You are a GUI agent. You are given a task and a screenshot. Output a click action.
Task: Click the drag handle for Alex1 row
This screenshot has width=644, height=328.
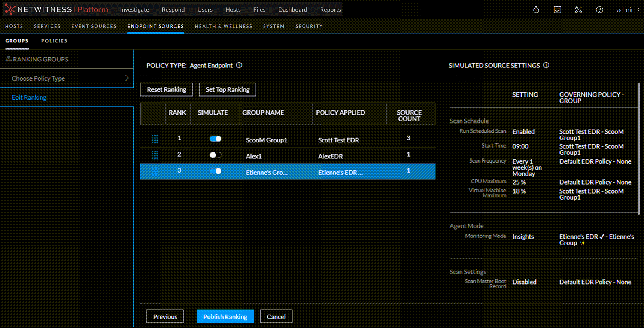point(155,155)
